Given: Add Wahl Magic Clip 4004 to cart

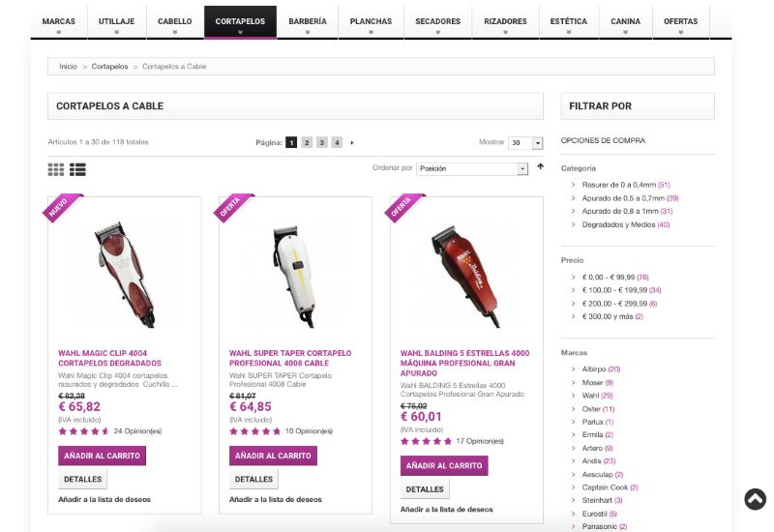Looking at the screenshot, I should point(102,456).
